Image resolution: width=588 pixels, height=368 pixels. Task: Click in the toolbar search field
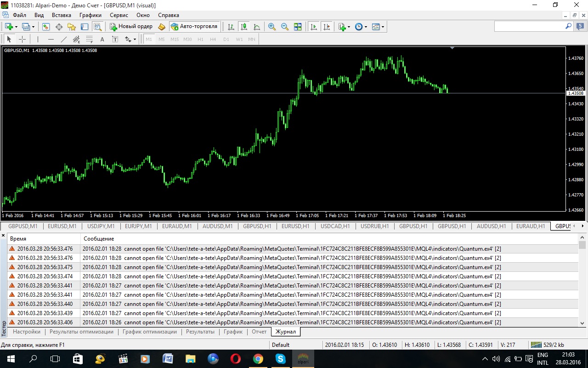tap(529, 27)
